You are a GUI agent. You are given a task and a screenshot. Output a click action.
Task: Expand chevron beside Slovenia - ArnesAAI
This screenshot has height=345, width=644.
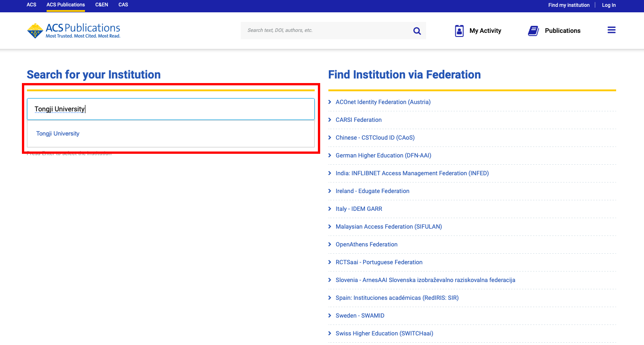330,280
